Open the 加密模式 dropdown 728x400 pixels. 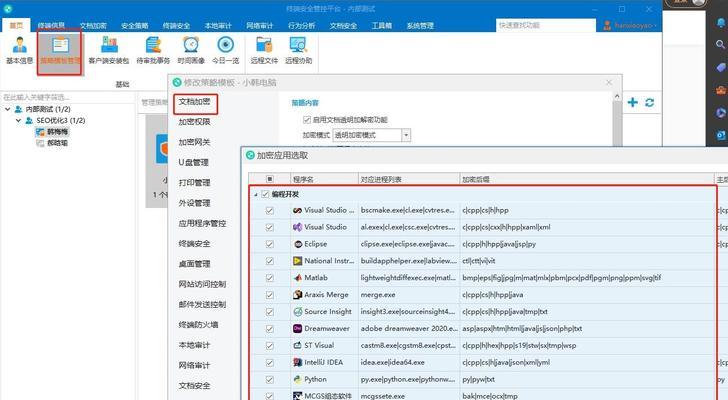[406, 135]
